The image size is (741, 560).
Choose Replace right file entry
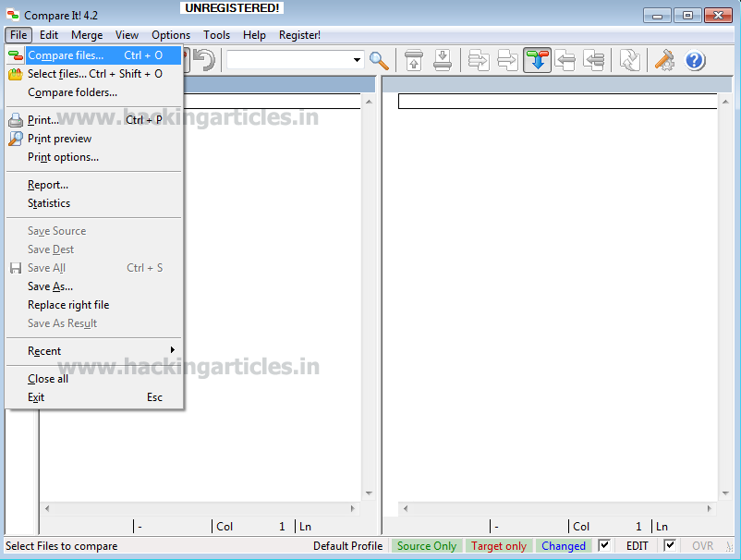pos(94,305)
